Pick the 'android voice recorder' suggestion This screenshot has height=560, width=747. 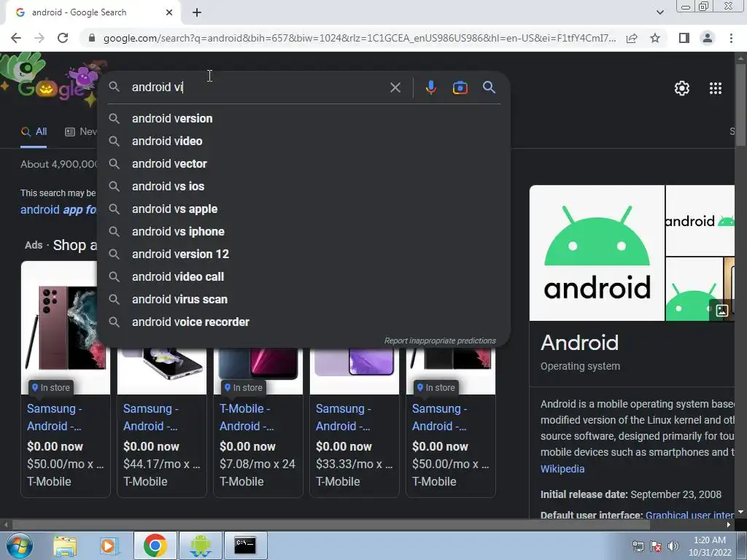[x=303, y=322]
